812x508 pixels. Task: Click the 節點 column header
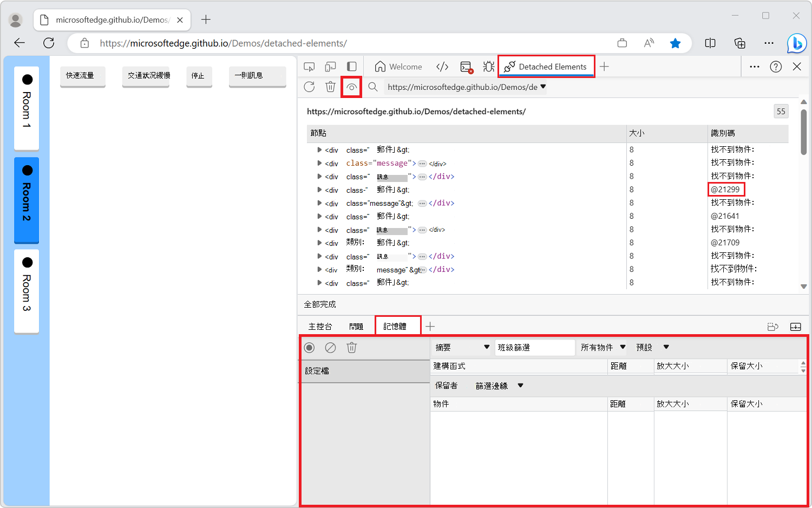466,133
